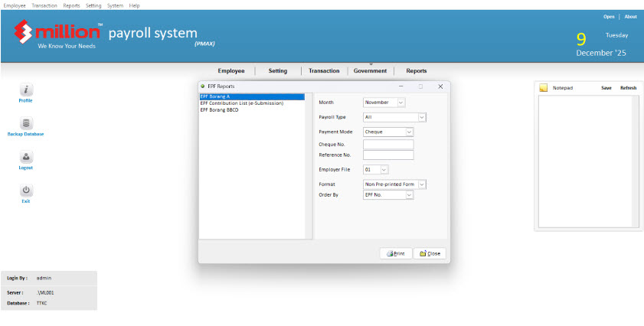Click the Reference No. input field
Image resolution: width=644 pixels, height=326 pixels.
(x=388, y=155)
